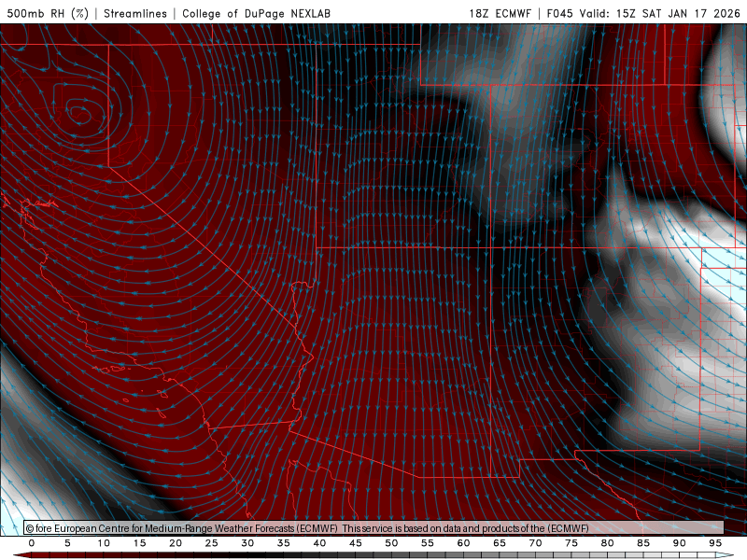Click the '85' colorbar scale label
The width and height of the screenshot is (747, 560).
pyautogui.click(x=643, y=543)
